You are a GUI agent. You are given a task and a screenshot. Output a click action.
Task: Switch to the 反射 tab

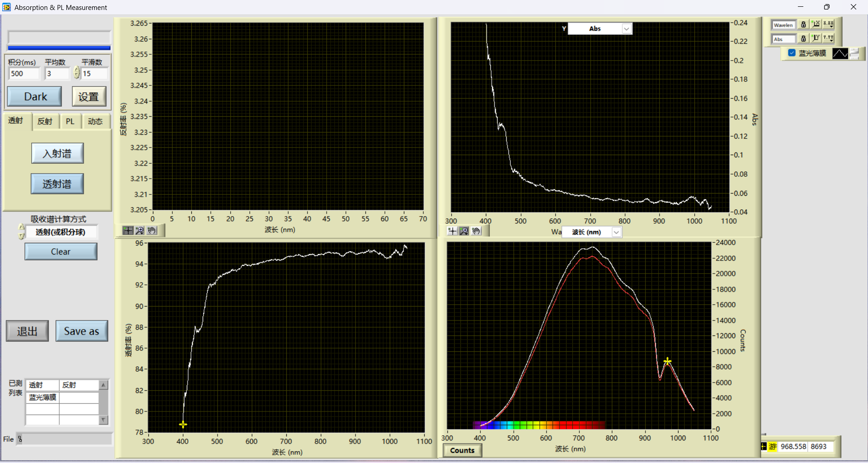tap(45, 121)
